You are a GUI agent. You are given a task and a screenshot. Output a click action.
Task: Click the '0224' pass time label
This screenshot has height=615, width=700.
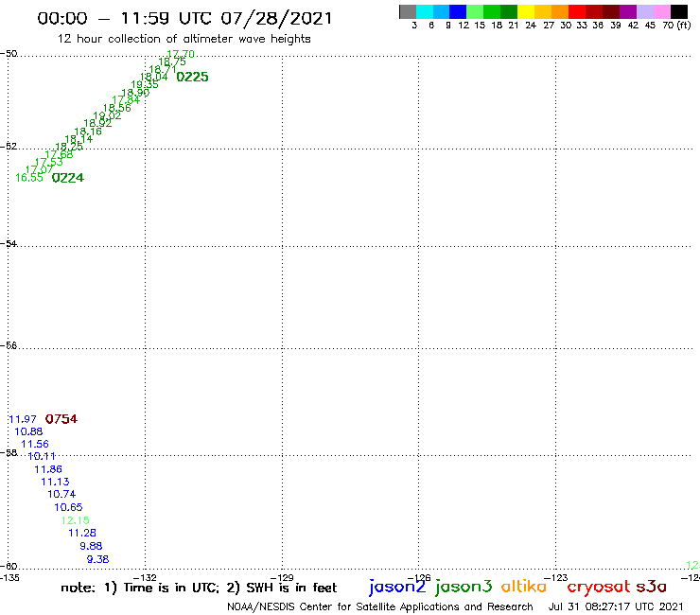tap(68, 178)
